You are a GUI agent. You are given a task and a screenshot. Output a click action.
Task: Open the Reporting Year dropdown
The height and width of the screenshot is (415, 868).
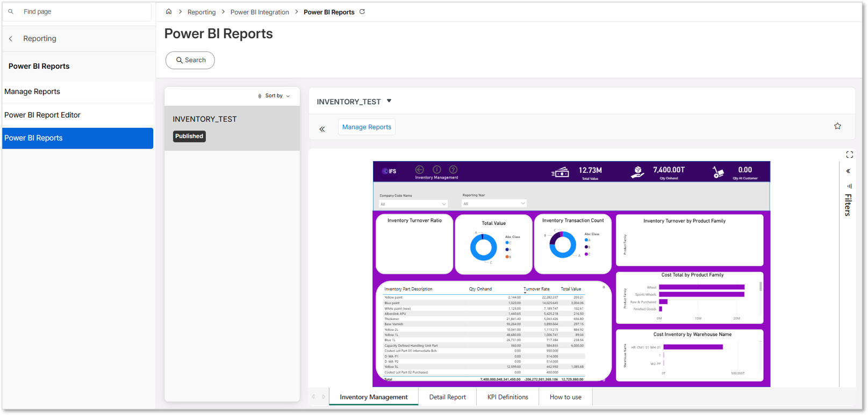coord(494,203)
